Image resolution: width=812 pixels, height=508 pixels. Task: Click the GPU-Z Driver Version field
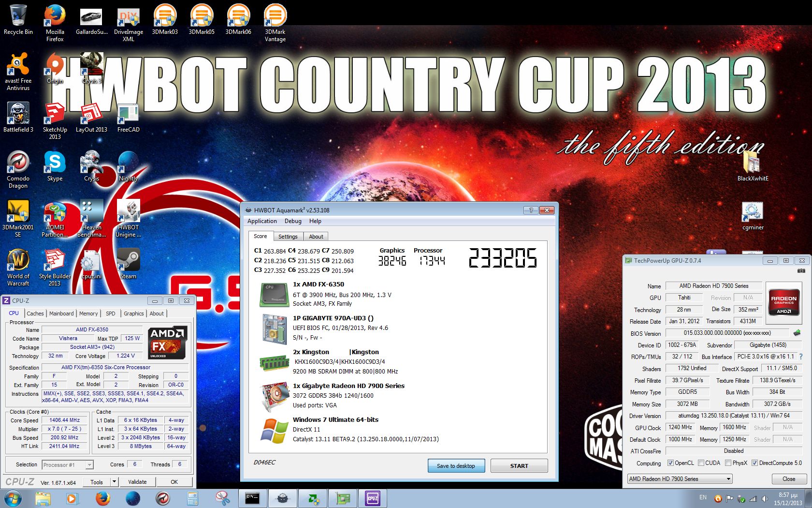coord(734,416)
